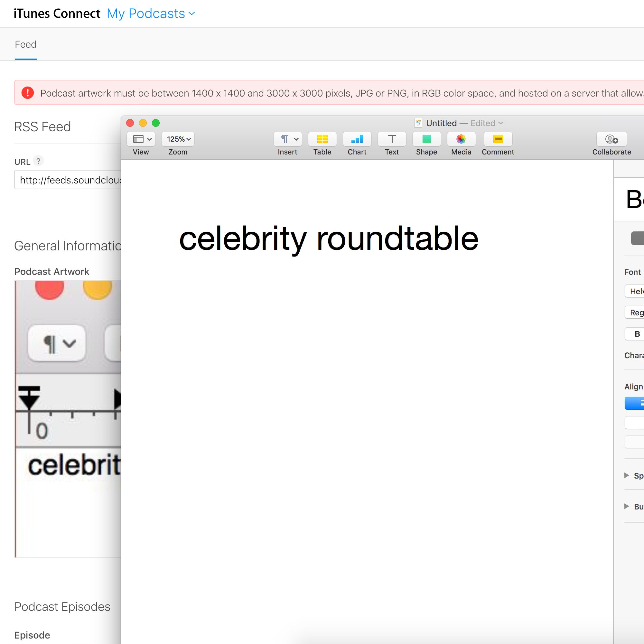Open the My Podcasts dropdown
This screenshot has height=644, width=644.
point(151,14)
